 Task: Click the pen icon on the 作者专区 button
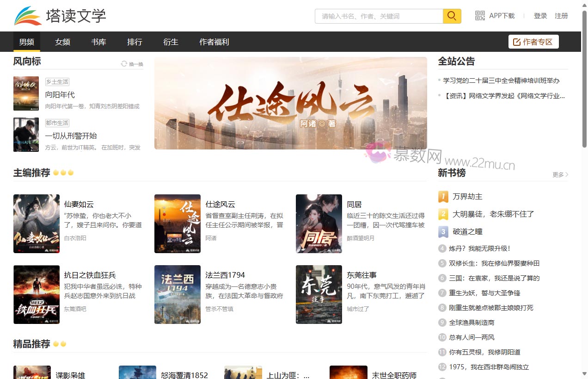coord(516,41)
